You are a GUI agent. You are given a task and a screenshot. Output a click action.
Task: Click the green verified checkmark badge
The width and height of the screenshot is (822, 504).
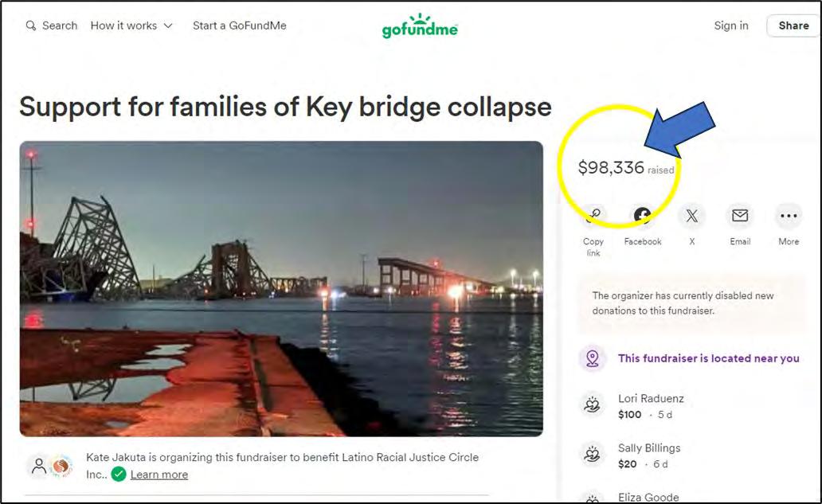(x=119, y=474)
